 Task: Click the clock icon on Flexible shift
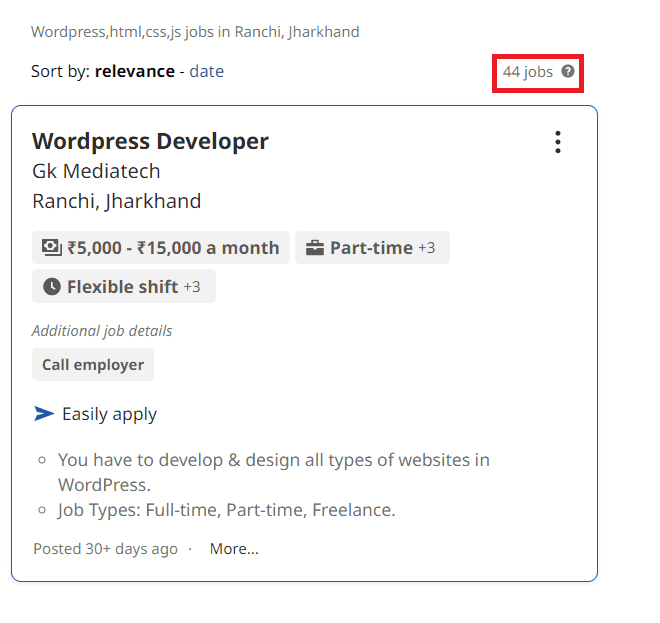click(x=52, y=287)
